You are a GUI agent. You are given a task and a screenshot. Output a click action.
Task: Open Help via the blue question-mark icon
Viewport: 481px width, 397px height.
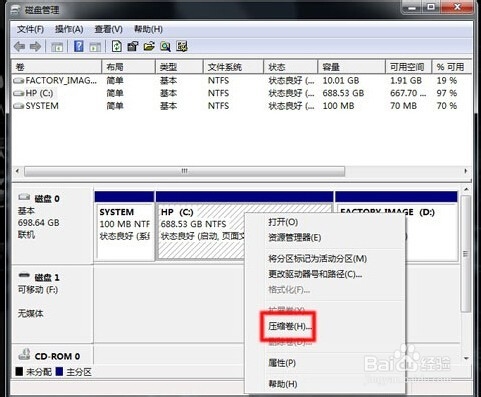[79, 46]
